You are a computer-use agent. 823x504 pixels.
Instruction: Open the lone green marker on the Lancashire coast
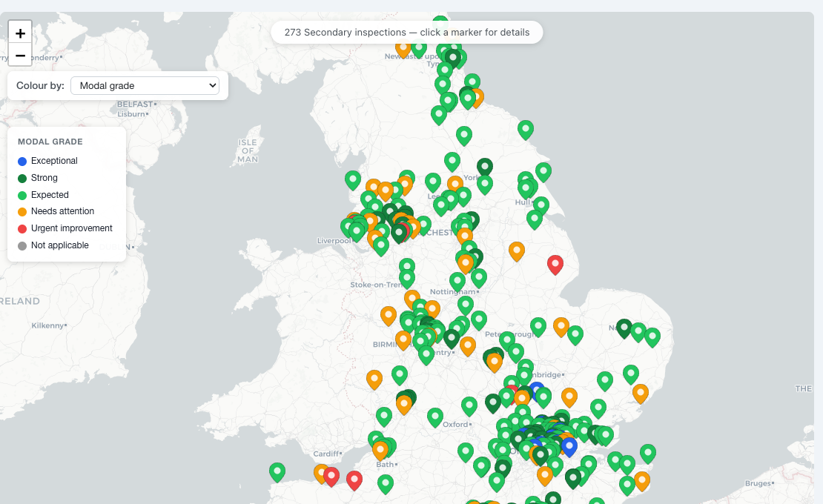point(353,180)
